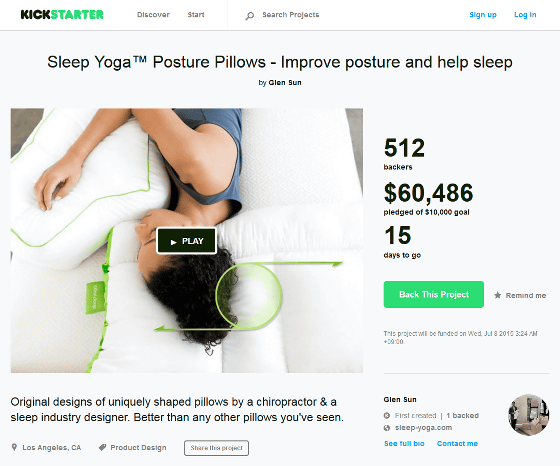Click the globe icon next to sleep-yoga.com

(387, 428)
